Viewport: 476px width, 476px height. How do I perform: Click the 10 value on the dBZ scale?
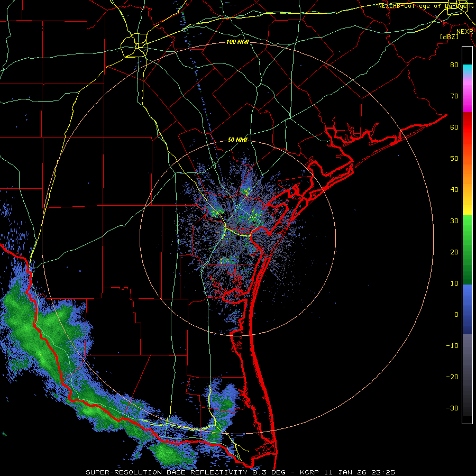click(454, 283)
